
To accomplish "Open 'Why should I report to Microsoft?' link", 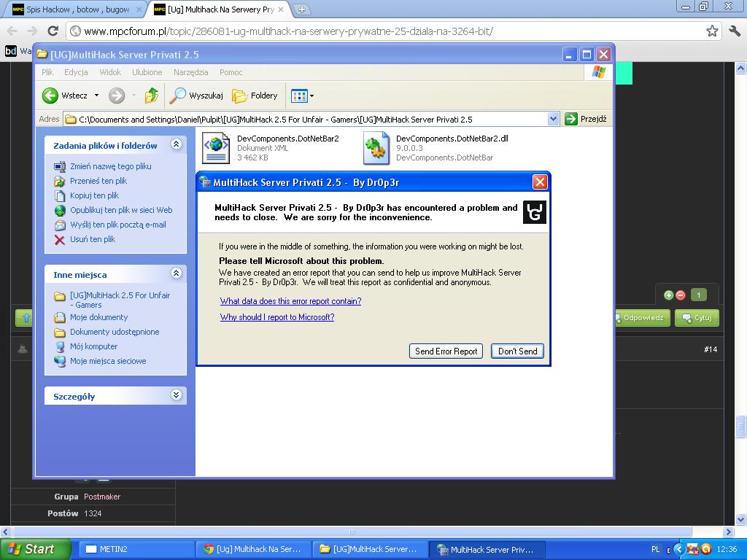I will (276, 317).
